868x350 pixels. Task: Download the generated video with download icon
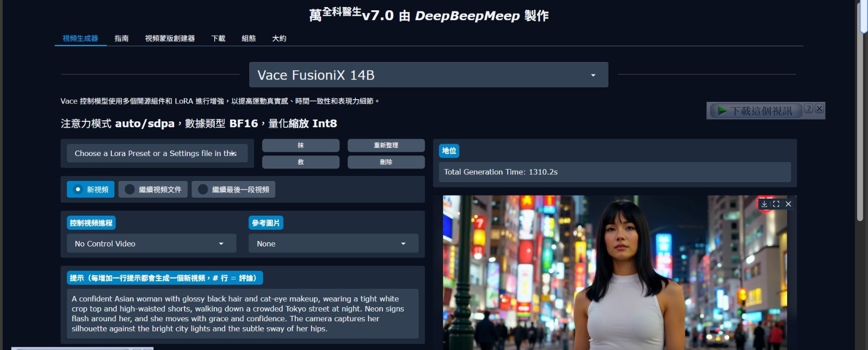[x=764, y=204]
